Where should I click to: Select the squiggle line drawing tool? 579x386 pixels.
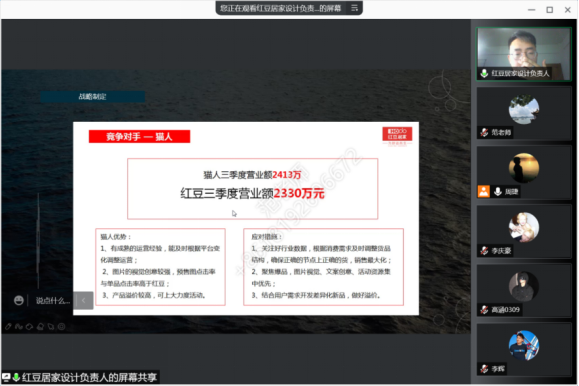pos(19,326)
